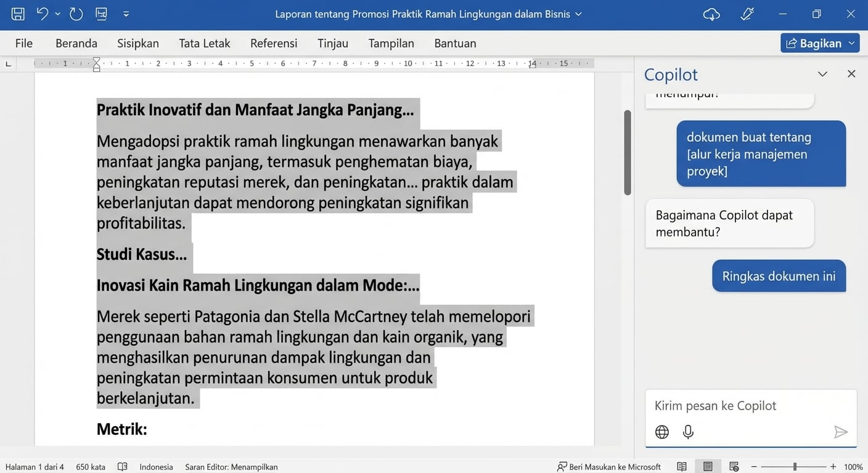Click the Ringkas dokumen ini suggestion
This screenshot has height=473, width=868.
779,276
